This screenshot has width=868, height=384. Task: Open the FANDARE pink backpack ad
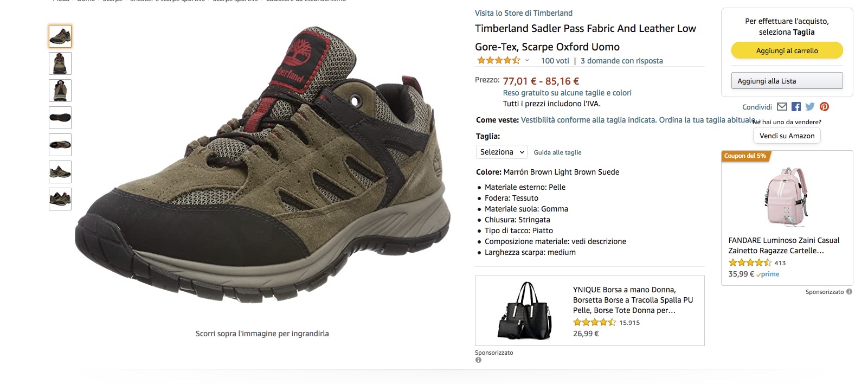tap(787, 218)
